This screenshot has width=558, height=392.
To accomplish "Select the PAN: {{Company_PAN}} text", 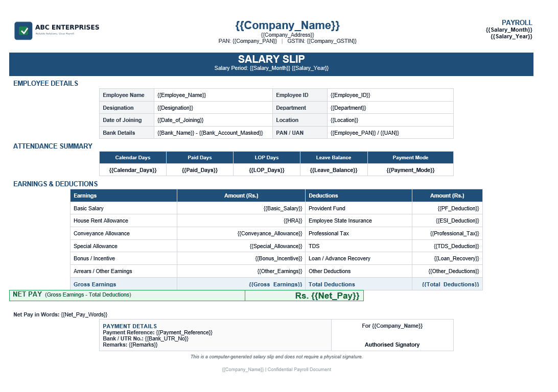I will click(248, 41).
